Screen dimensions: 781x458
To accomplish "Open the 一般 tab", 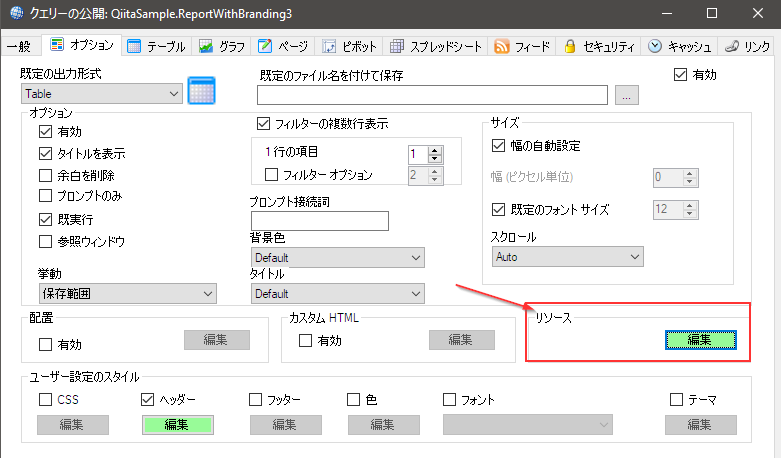I will (19, 46).
